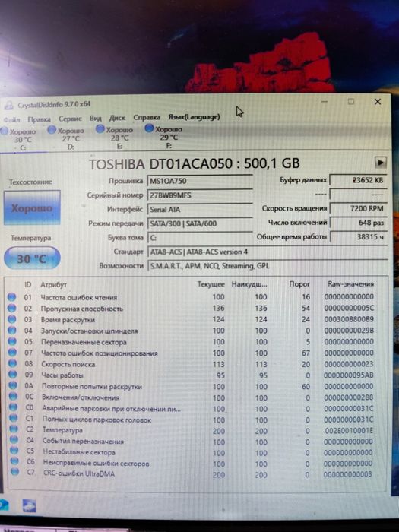Click the Атрибут column header
Viewport: 399px width, 532px height.
click(x=54, y=285)
